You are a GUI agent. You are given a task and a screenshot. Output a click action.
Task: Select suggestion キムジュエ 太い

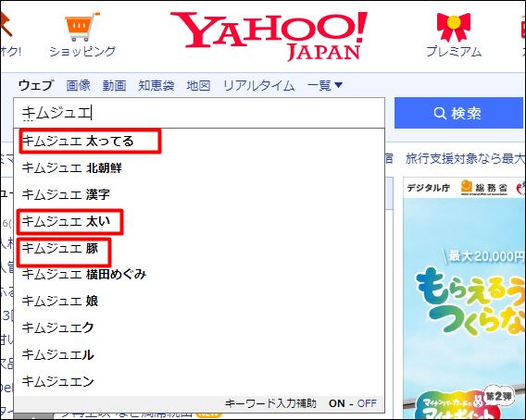coord(199,221)
